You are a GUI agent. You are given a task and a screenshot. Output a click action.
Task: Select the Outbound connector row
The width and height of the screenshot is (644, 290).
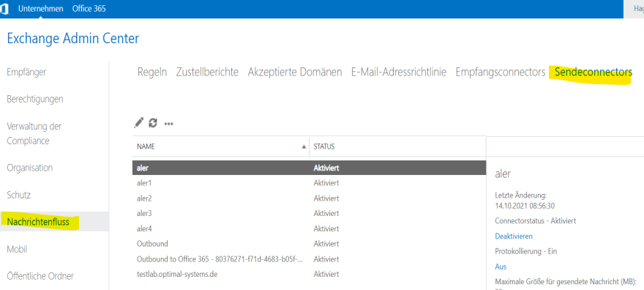pos(309,244)
